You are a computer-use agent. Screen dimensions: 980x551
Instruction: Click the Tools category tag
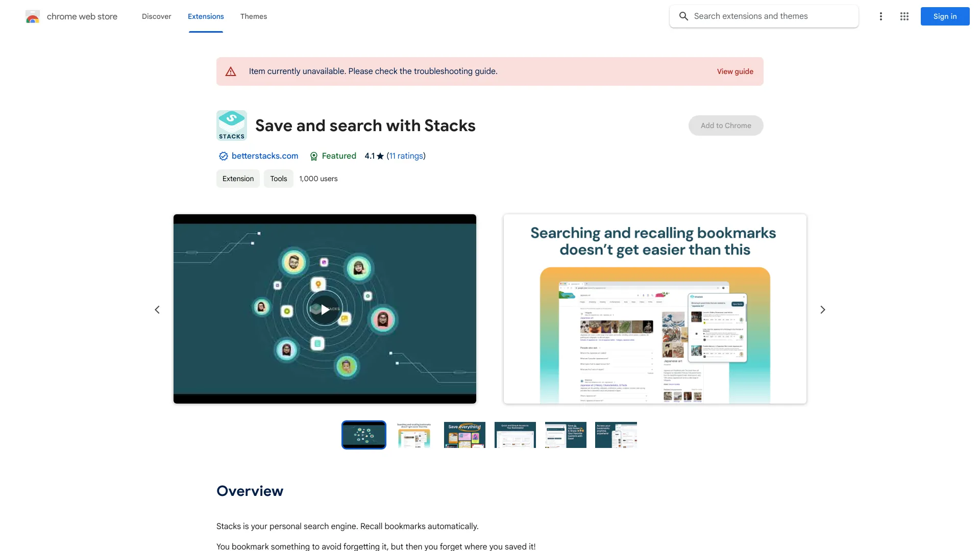[x=278, y=178]
